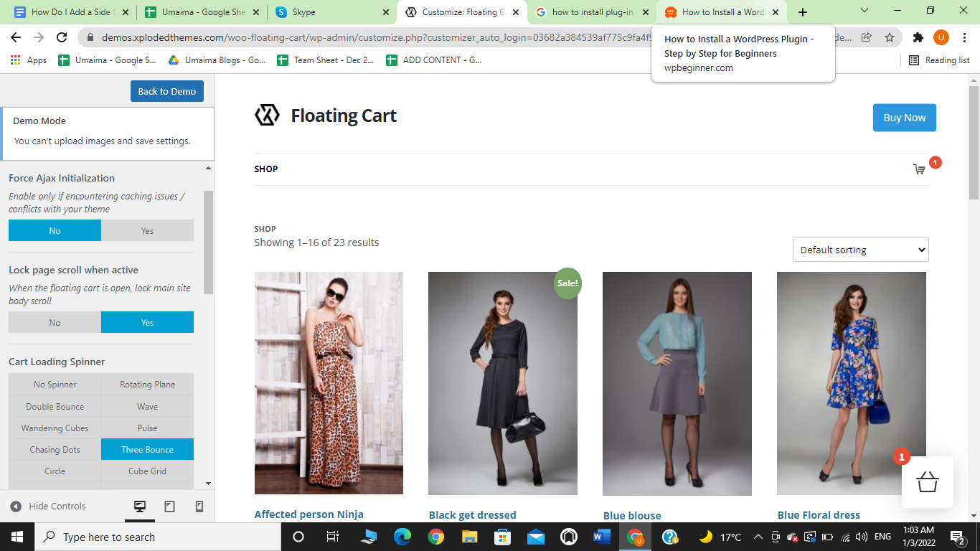Click the browser back arrow
This screenshot has height=551, width=980.
(16, 37)
